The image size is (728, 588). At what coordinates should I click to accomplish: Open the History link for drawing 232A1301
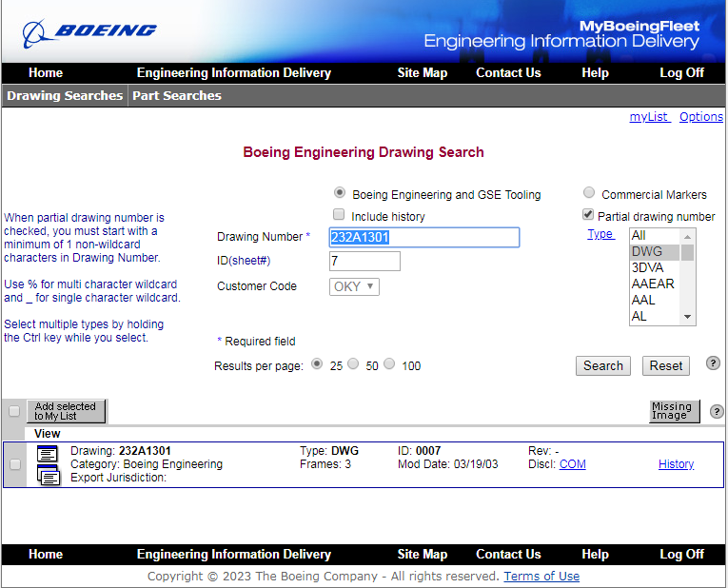(676, 464)
